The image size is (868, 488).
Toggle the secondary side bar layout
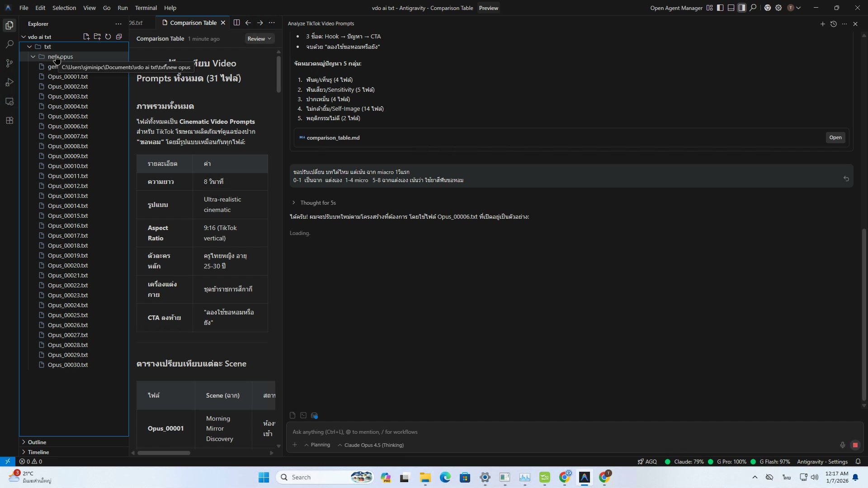click(x=742, y=8)
